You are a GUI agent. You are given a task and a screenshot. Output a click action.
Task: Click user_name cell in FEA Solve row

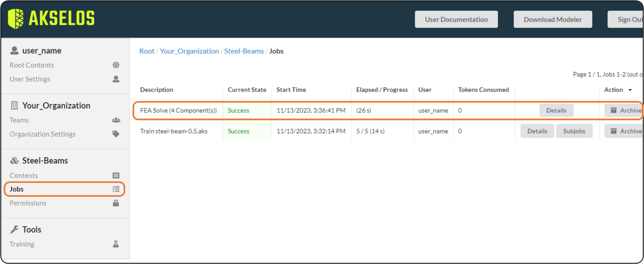[x=433, y=110]
